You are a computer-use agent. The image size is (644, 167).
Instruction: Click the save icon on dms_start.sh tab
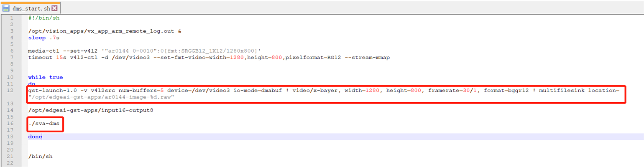pos(6,8)
